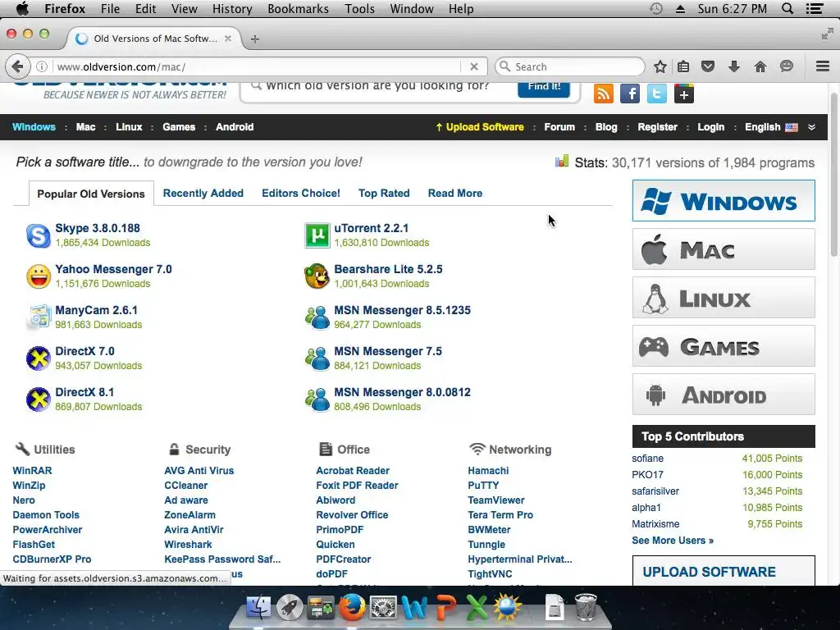Open the Register link
Viewport: 840px width, 630px height.
[657, 127]
